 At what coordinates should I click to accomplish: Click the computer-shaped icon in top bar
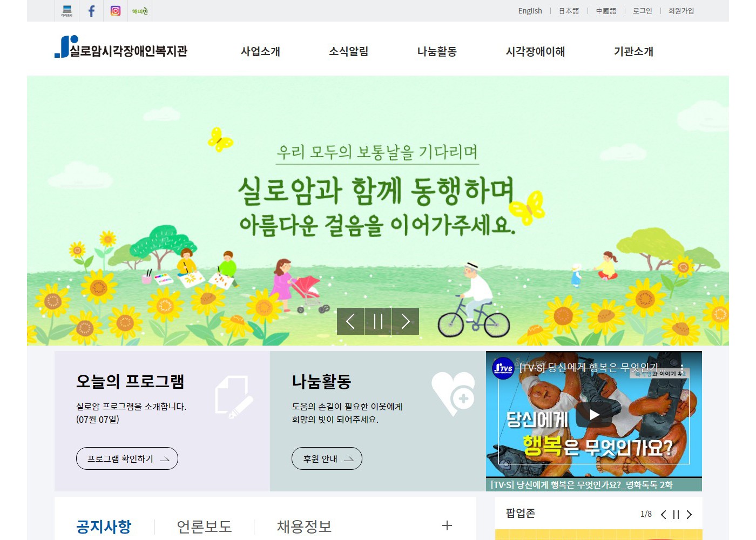pyautogui.click(x=67, y=11)
